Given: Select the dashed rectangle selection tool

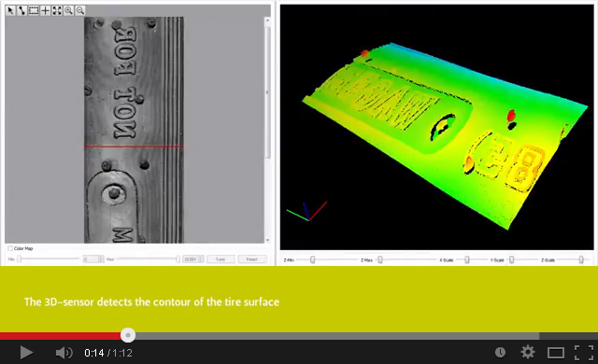Looking at the screenshot, I should click(x=34, y=10).
